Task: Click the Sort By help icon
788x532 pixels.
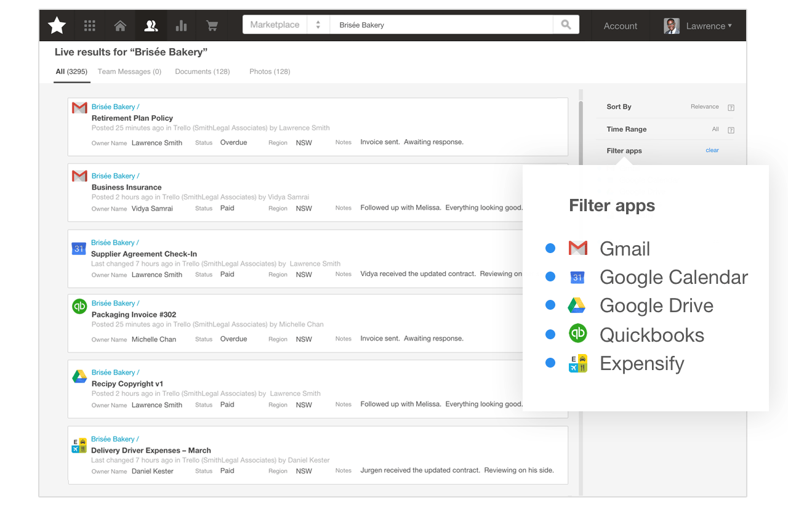Action: pyautogui.click(x=731, y=107)
